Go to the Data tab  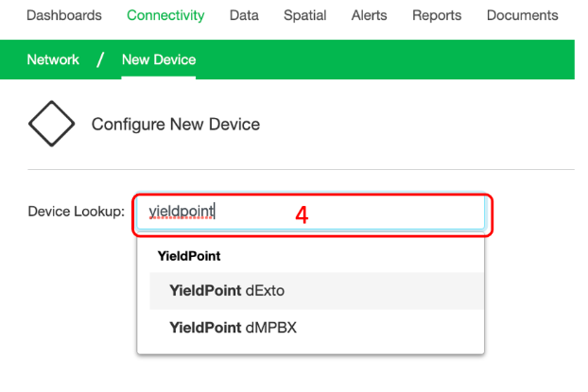[244, 15]
